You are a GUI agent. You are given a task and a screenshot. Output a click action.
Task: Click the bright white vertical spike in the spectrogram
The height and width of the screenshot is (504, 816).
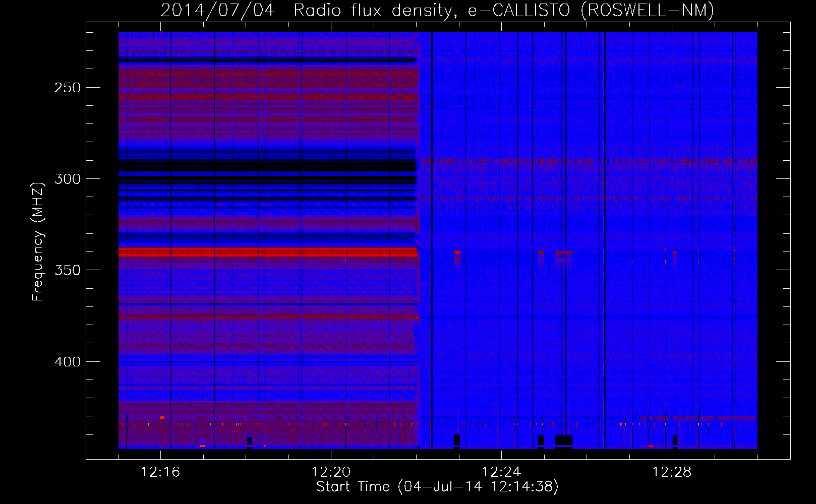604,240
